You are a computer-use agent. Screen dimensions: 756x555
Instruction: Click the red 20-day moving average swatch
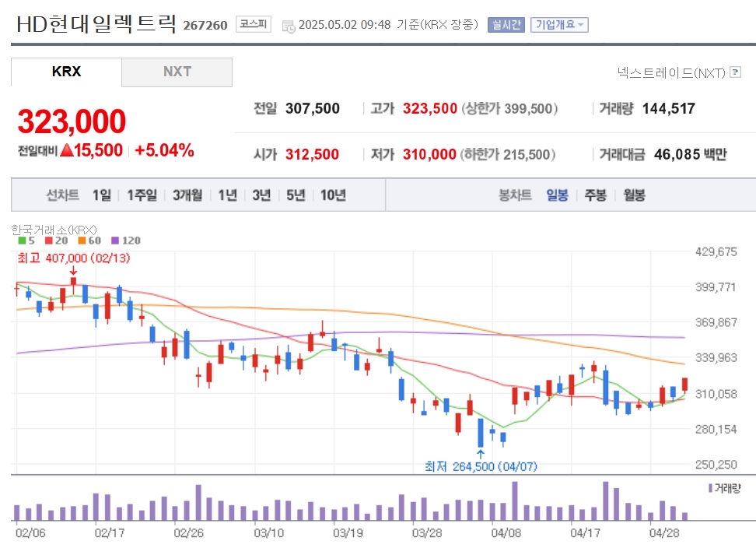[x=49, y=241]
